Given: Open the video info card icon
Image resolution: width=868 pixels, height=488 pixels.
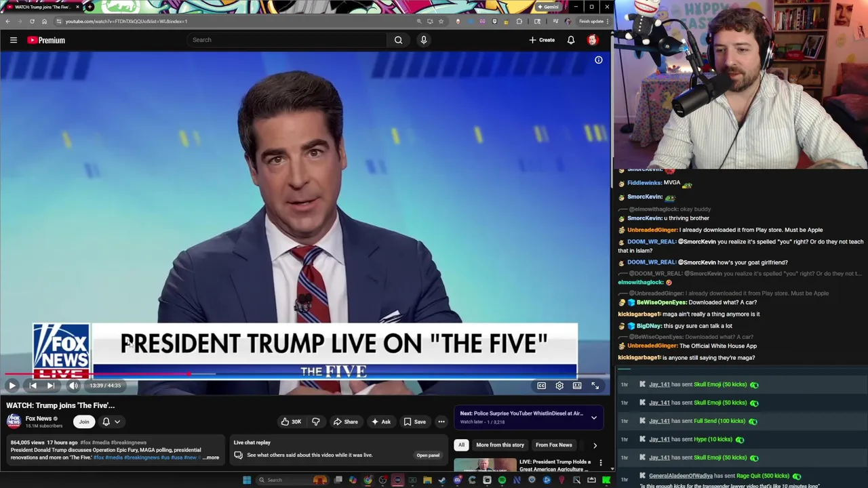Looking at the screenshot, I should 599,60.
